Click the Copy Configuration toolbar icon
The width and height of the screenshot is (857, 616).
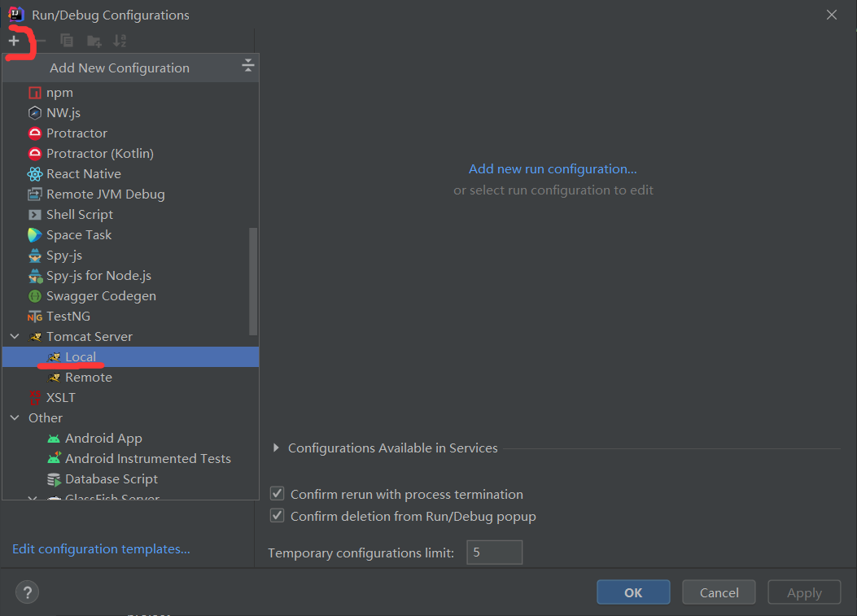[67, 41]
